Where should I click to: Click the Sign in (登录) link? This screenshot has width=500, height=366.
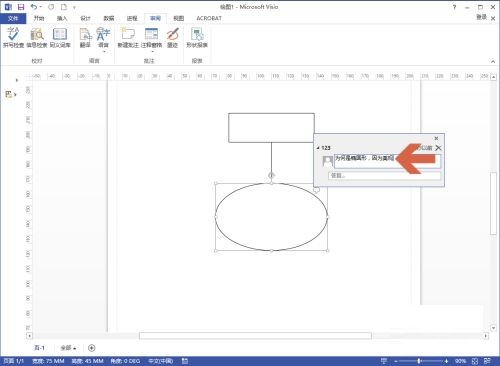tap(481, 17)
